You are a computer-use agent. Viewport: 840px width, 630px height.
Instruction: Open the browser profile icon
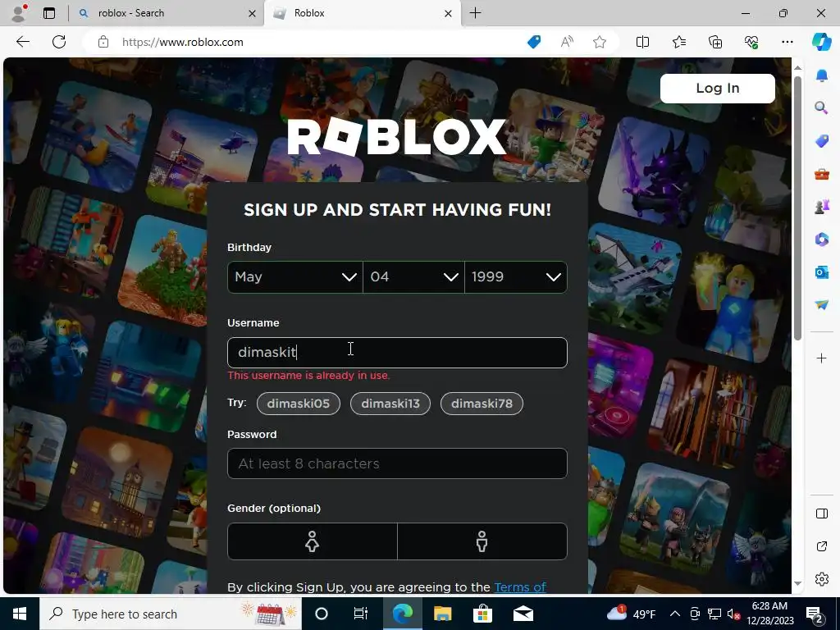coord(20,13)
